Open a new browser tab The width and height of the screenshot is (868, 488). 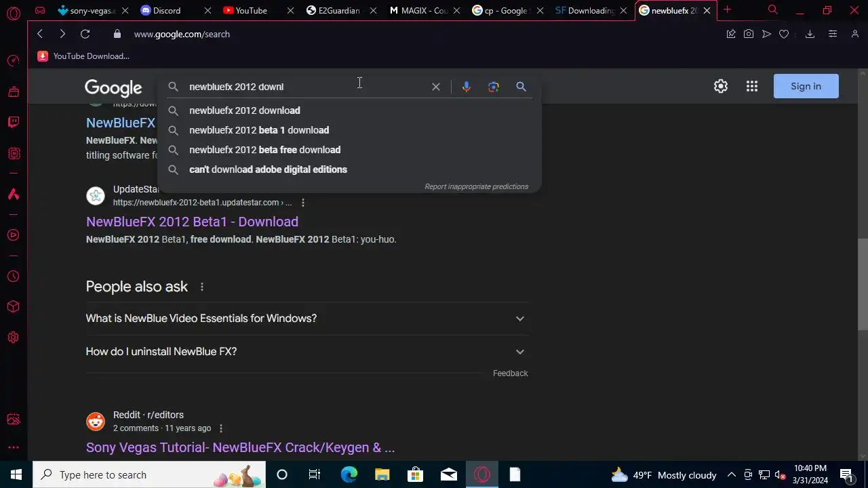click(727, 9)
